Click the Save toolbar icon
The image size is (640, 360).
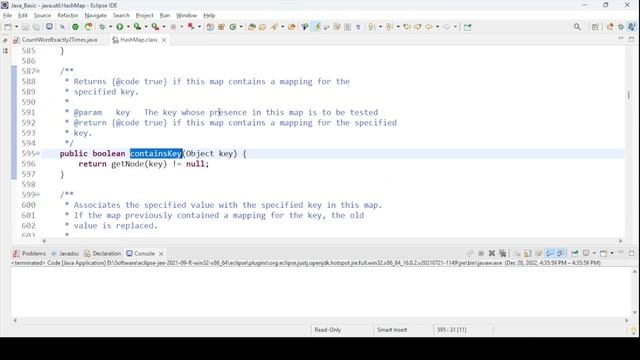pos(25,27)
